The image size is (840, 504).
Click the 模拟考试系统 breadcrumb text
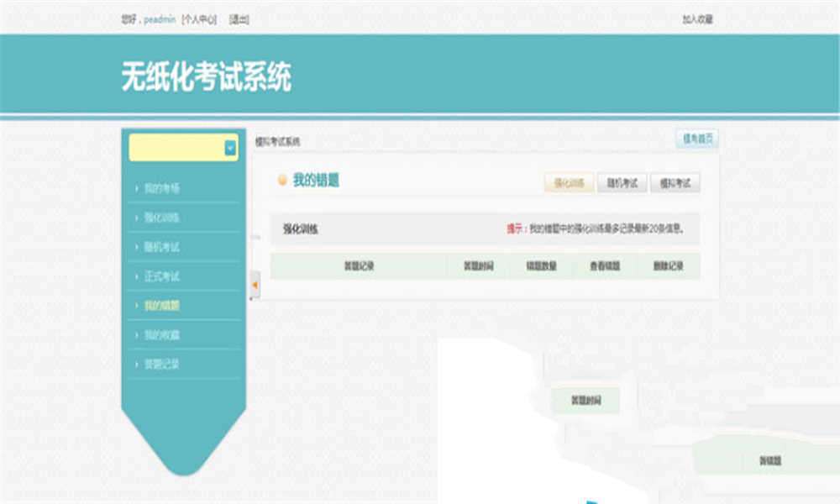click(277, 142)
